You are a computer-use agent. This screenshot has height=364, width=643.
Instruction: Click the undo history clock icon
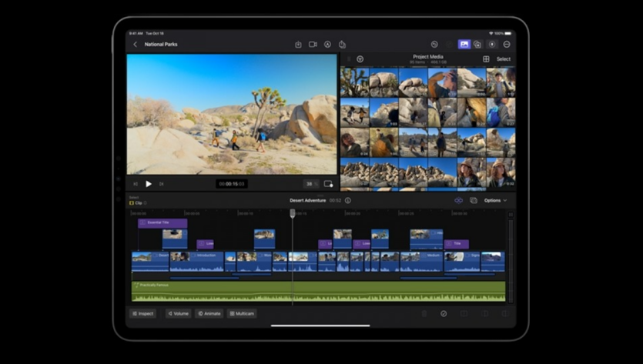click(x=434, y=45)
